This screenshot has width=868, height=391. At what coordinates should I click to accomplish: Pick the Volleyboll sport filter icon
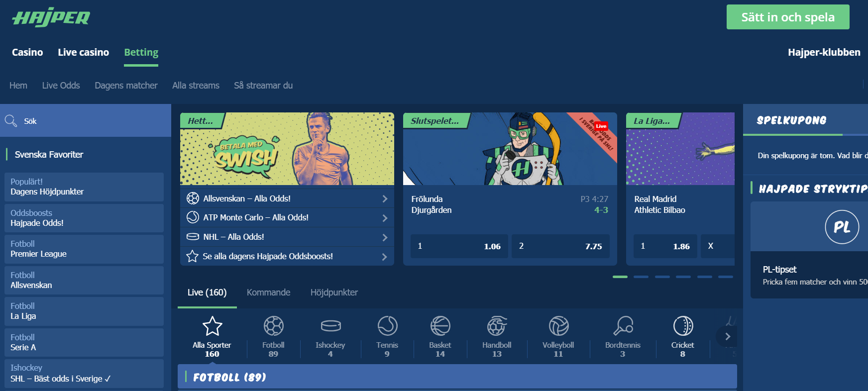[x=558, y=326]
